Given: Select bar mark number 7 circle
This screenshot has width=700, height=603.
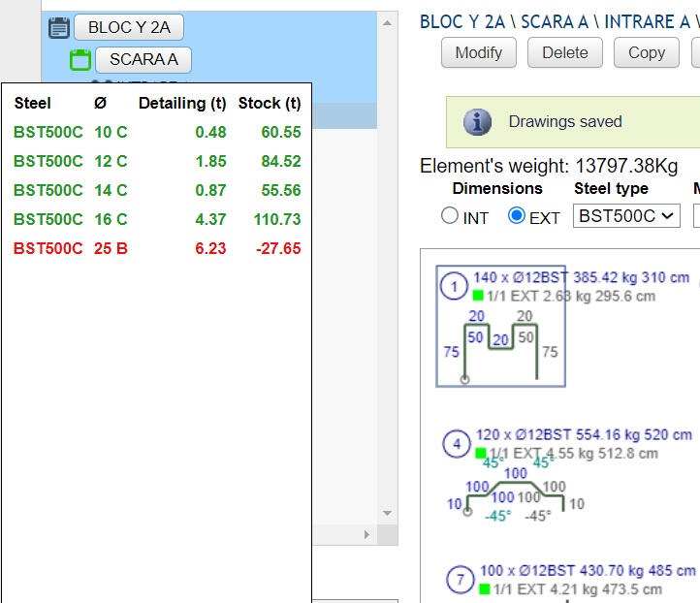Looking at the screenshot, I should point(460,579).
